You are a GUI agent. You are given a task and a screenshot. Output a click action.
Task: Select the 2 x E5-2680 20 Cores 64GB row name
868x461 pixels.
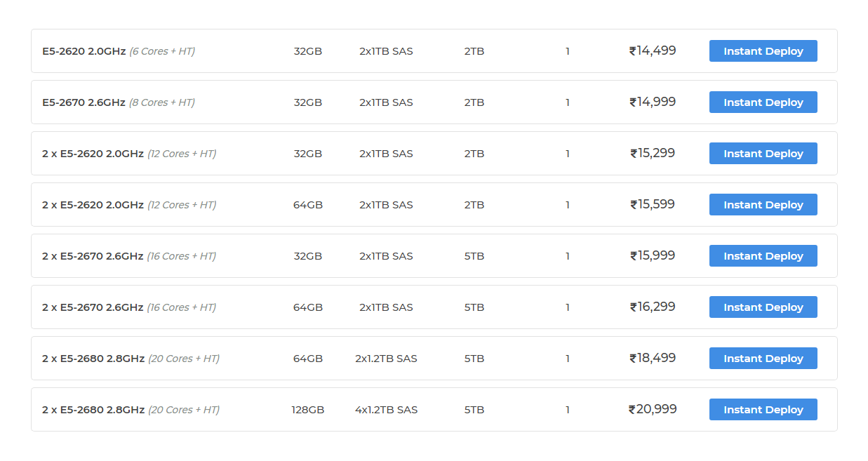93,359
